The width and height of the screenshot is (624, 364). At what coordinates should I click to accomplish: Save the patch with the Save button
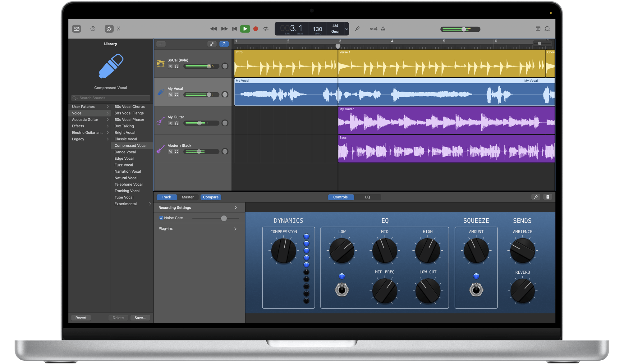(x=140, y=318)
